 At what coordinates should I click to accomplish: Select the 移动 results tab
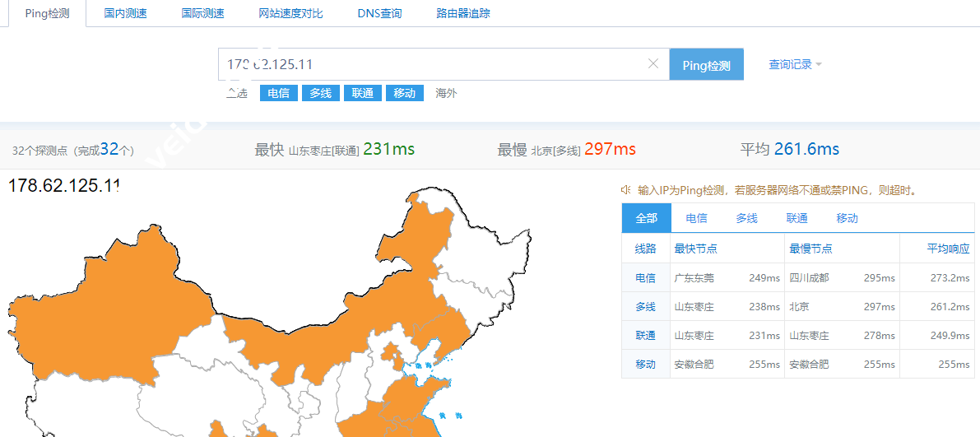pyautogui.click(x=847, y=218)
